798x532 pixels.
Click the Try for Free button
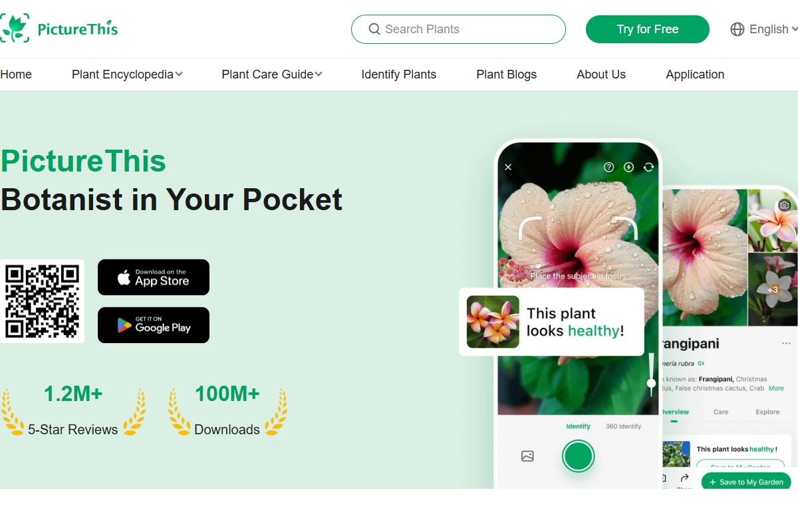(x=648, y=29)
